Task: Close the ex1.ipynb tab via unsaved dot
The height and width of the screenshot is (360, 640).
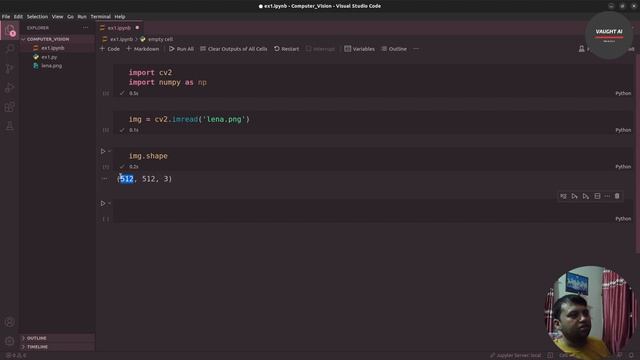Action: pos(137,28)
